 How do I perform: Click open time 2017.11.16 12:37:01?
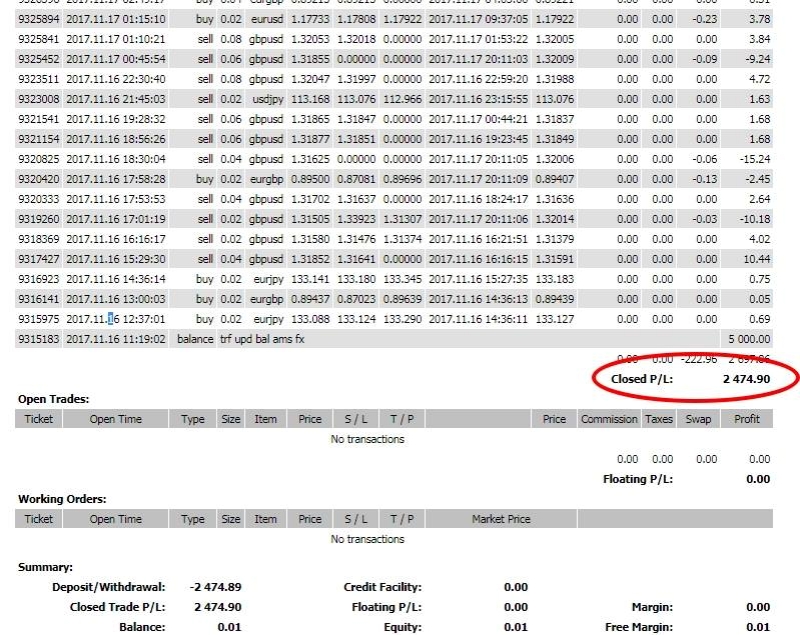coord(116,319)
